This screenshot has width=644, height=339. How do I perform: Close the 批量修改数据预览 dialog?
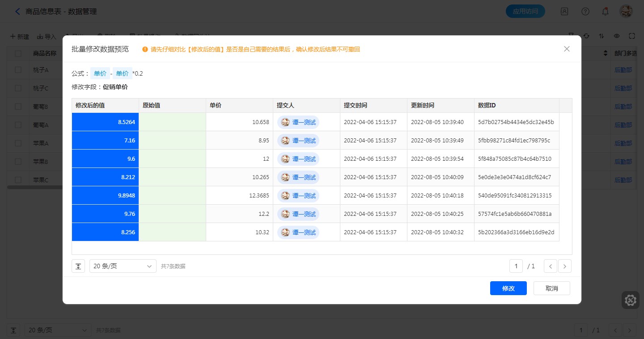567,49
